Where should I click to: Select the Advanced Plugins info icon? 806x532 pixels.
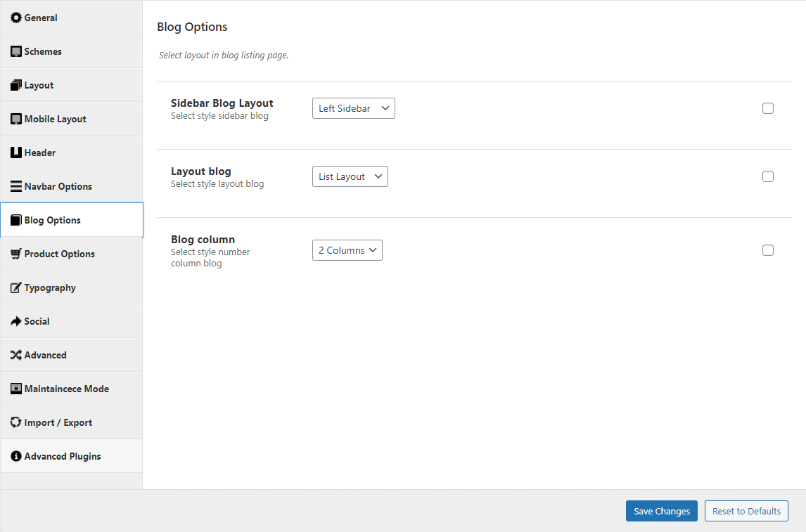pyautogui.click(x=16, y=456)
